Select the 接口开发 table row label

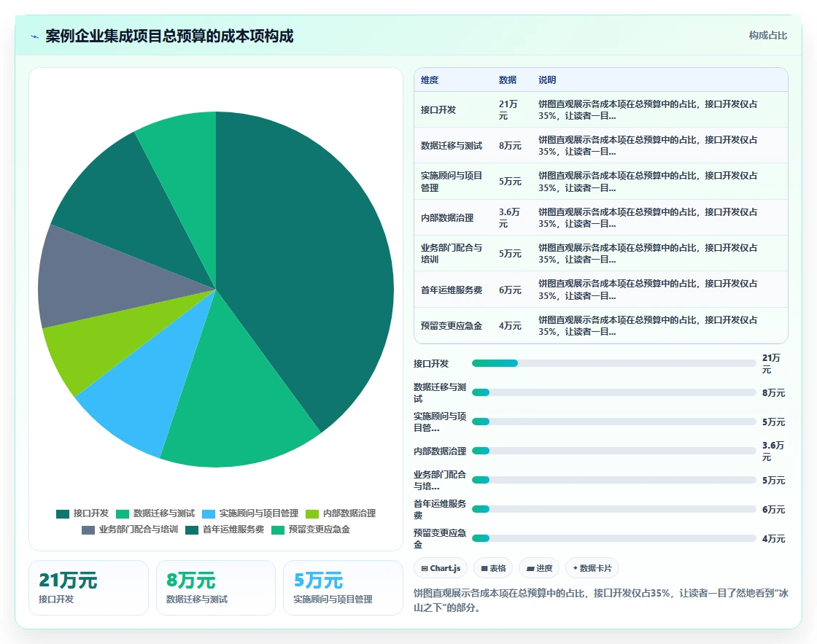[x=438, y=110]
